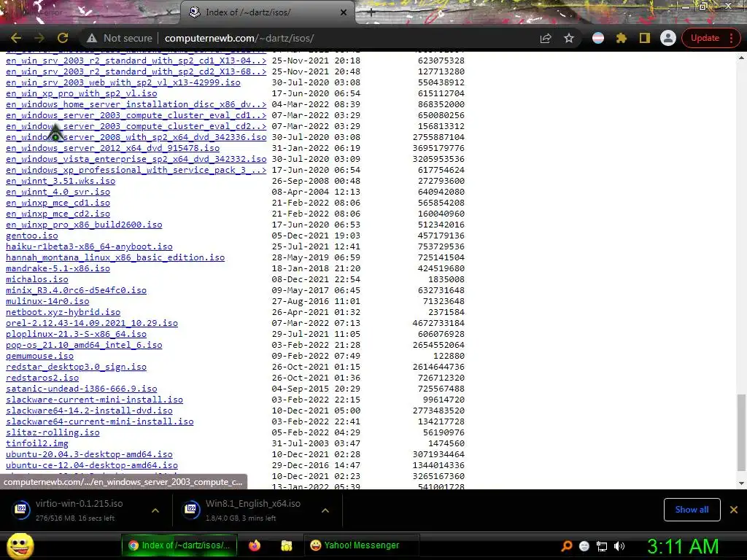Click the Update button in toolbar
This screenshot has height=560, width=747.
pyautogui.click(x=705, y=38)
